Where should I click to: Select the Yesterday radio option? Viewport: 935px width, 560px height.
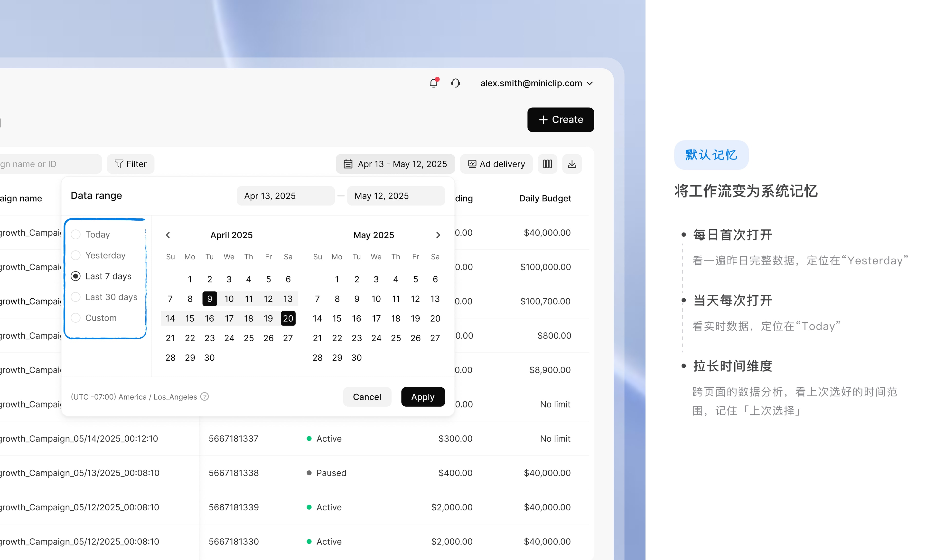(x=98, y=255)
